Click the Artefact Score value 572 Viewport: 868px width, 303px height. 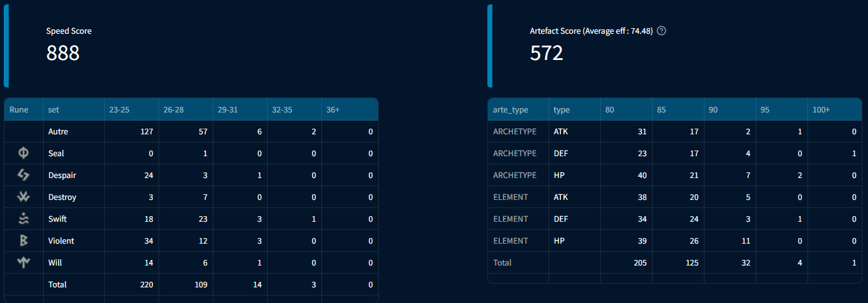tap(547, 53)
